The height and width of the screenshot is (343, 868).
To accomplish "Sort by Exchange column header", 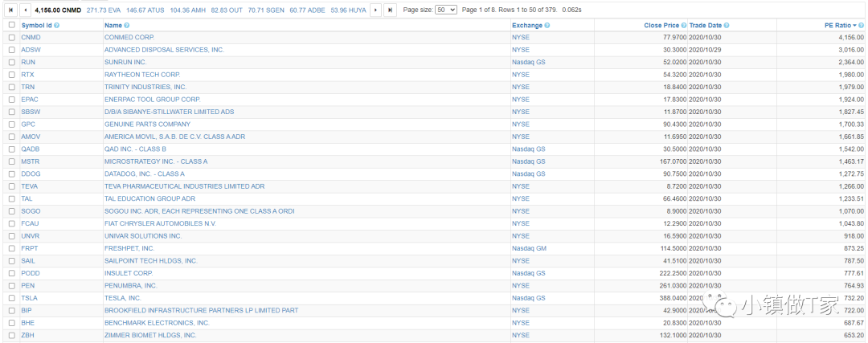I will pyautogui.click(x=527, y=26).
